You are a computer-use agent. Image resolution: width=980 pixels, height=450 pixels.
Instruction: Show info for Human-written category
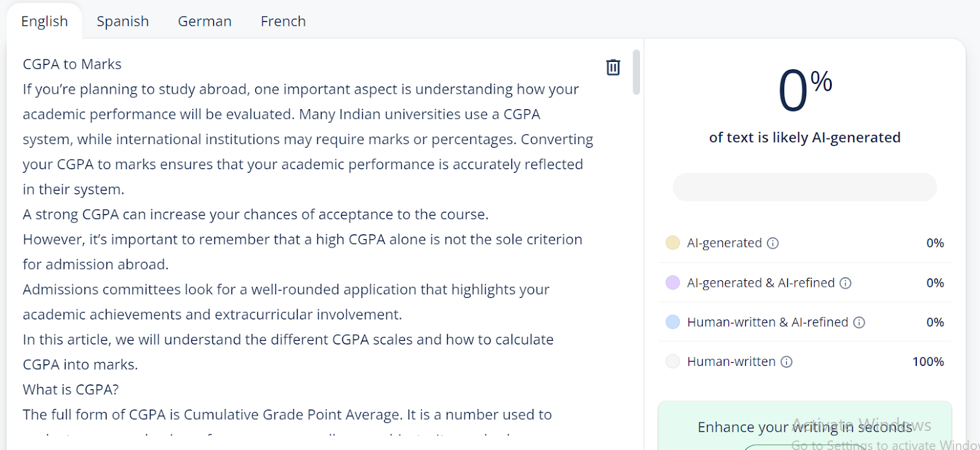(x=786, y=362)
